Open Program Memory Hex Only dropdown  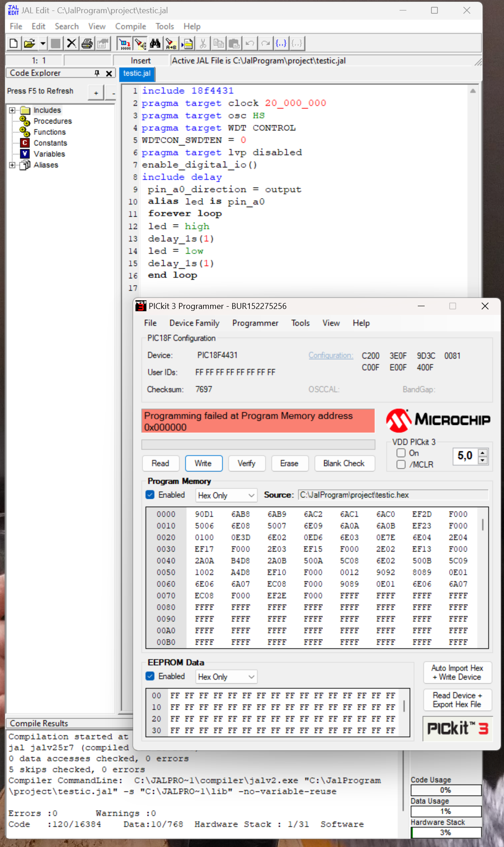[x=227, y=496]
